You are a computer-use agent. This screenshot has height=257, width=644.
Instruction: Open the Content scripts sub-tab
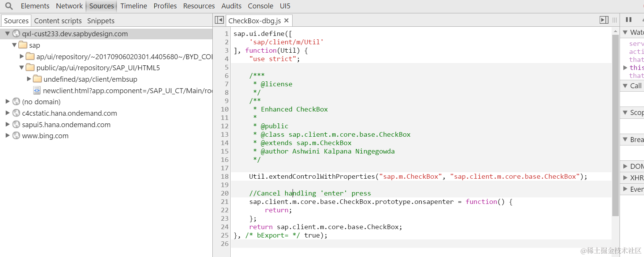tap(58, 21)
